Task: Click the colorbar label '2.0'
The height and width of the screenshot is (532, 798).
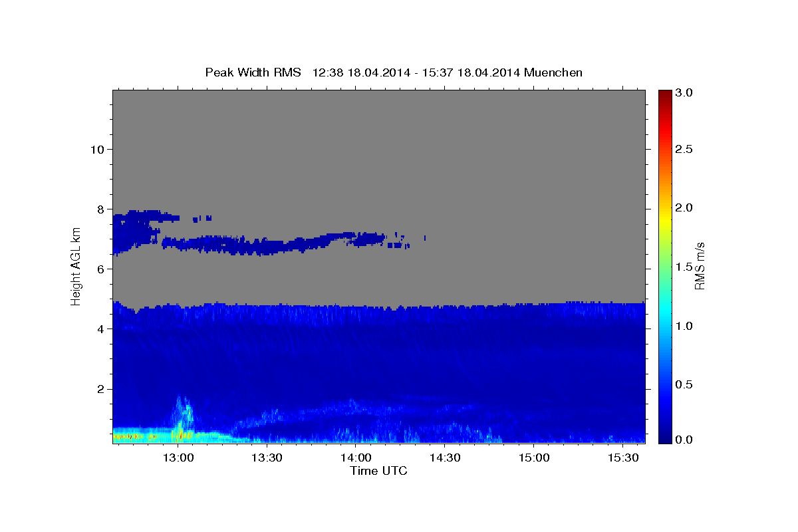Action: point(684,207)
